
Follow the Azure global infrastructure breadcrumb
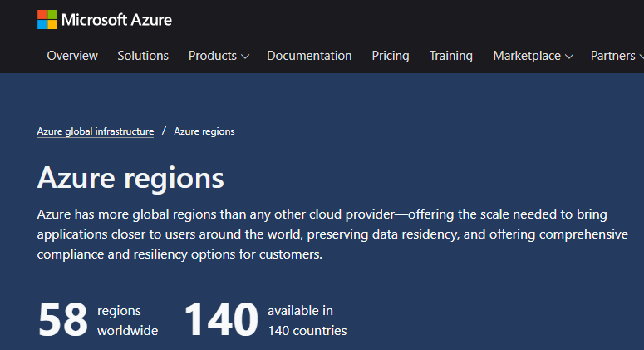tap(96, 131)
